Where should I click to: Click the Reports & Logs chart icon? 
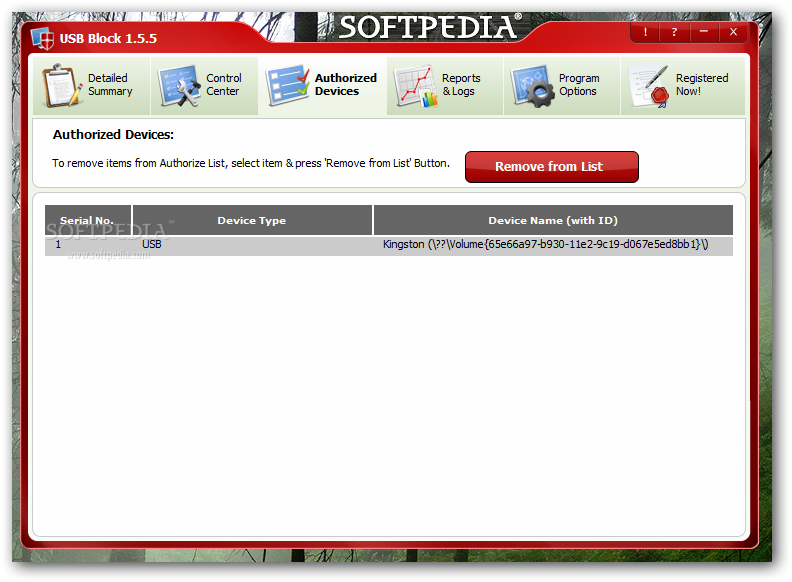pos(415,86)
